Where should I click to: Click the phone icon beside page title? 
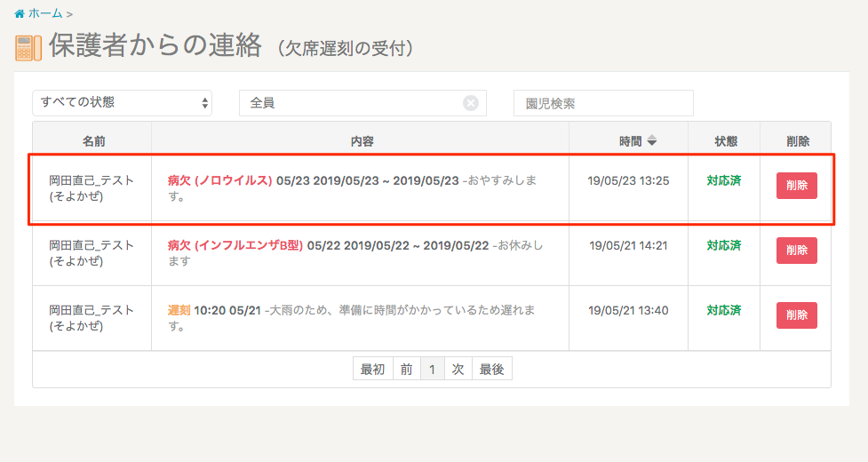pos(28,48)
